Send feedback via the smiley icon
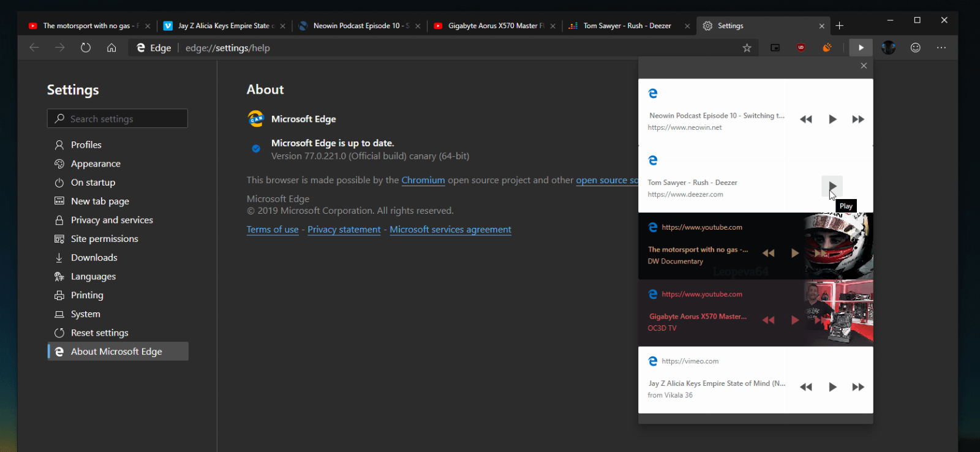The height and width of the screenshot is (452, 980). pyautogui.click(x=916, y=48)
